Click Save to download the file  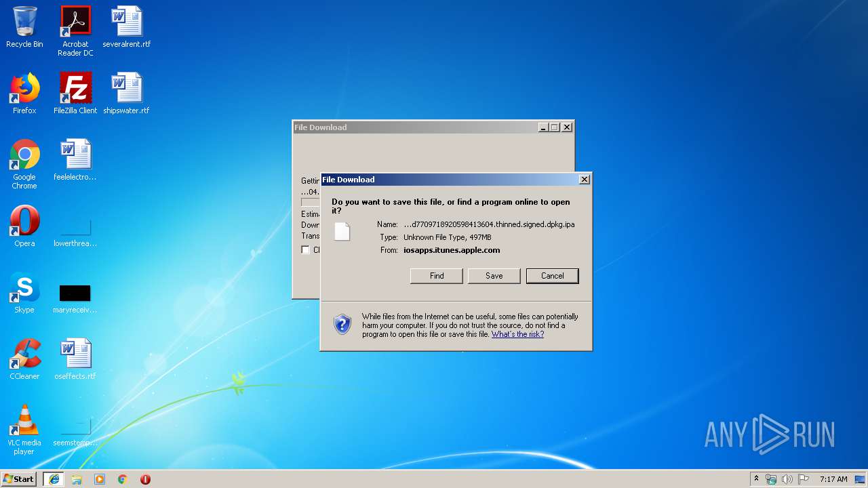coord(494,276)
